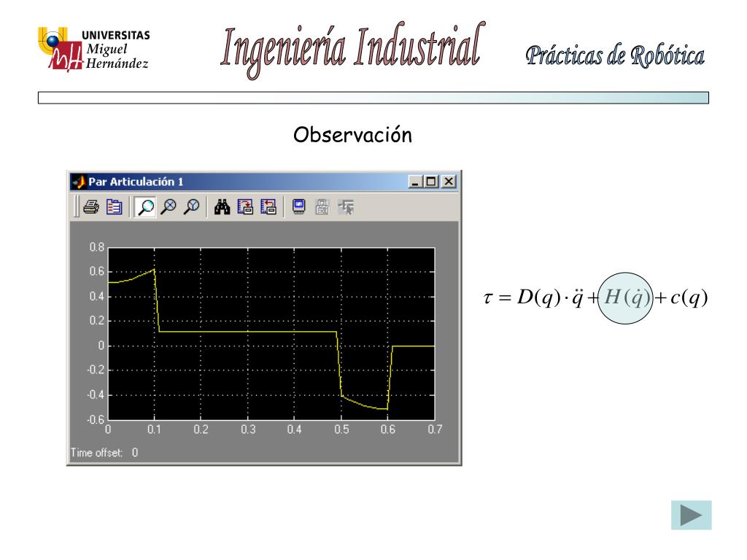Image resolution: width=747 pixels, height=560 pixels.
Task: Click the Par Articulación 1 title bar
Action: tap(264, 182)
